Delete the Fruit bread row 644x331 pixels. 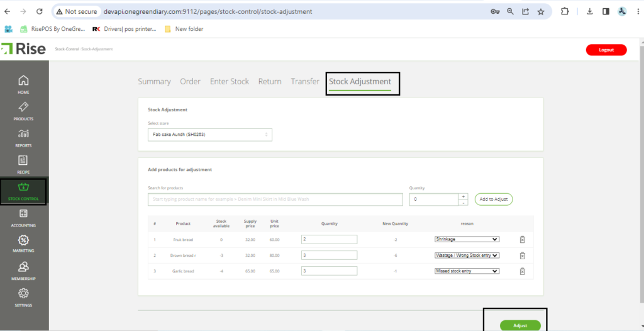click(522, 239)
